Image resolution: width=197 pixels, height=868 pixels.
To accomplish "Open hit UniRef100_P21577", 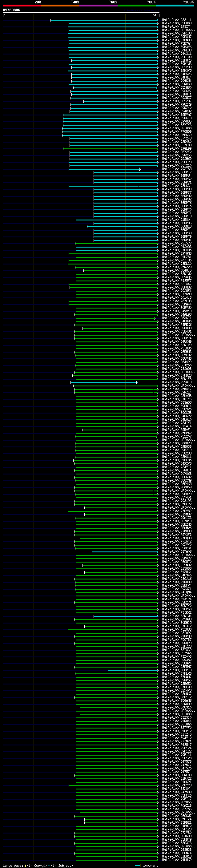I will pos(177,243).
